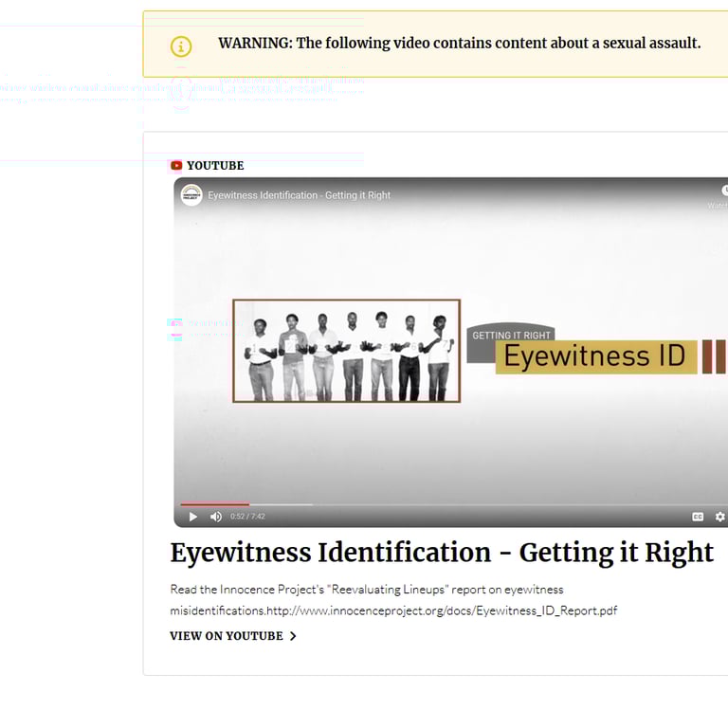
Task: Open the Innocence Project channel avatar
Action: pos(191,195)
